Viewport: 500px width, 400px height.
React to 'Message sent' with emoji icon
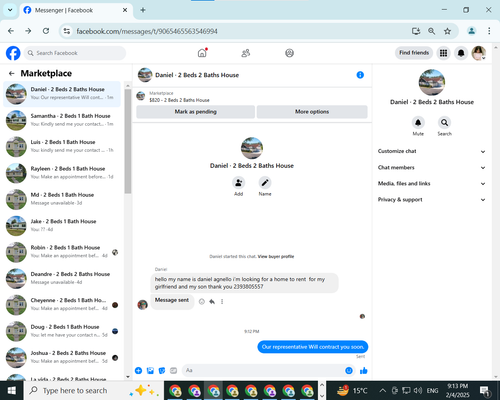202,302
